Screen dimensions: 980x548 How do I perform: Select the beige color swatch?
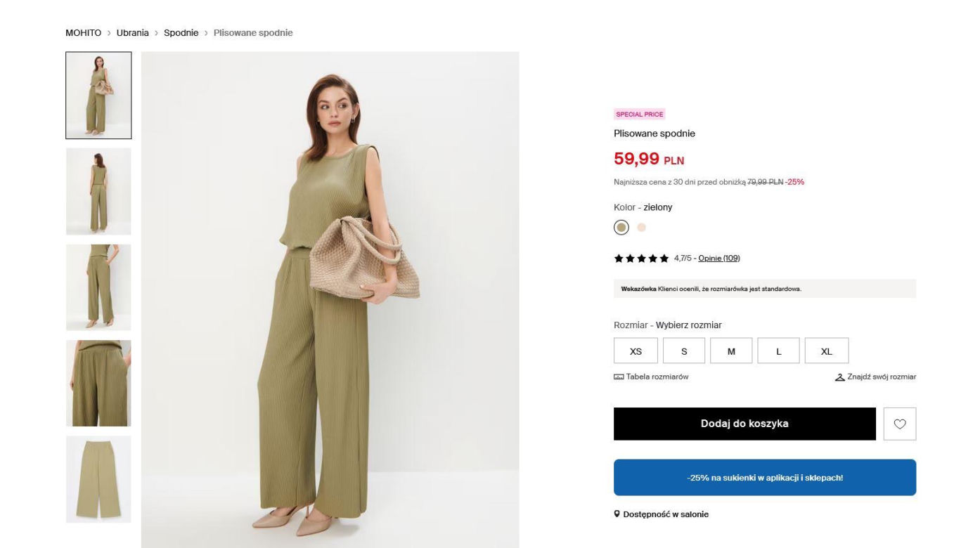(641, 228)
